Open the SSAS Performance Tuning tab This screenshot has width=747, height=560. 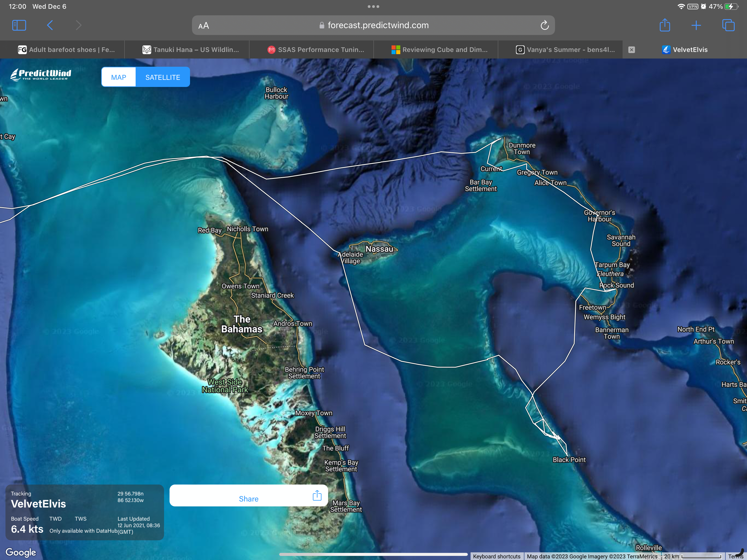[316, 50]
